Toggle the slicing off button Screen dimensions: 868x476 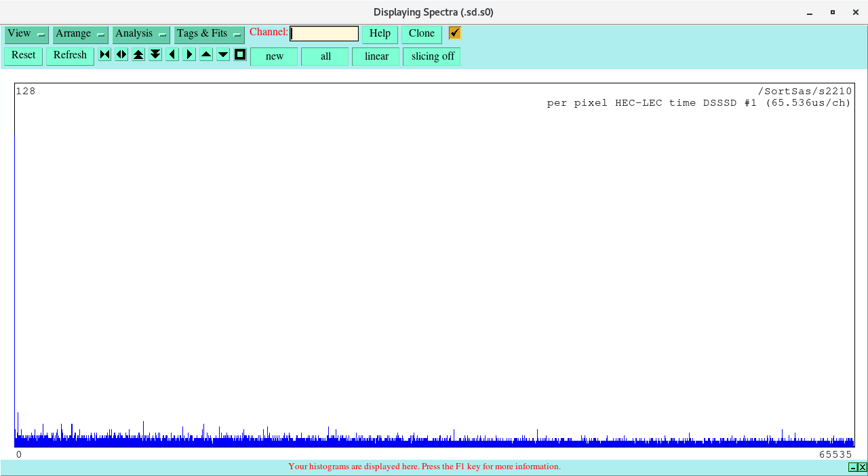pyautogui.click(x=432, y=56)
